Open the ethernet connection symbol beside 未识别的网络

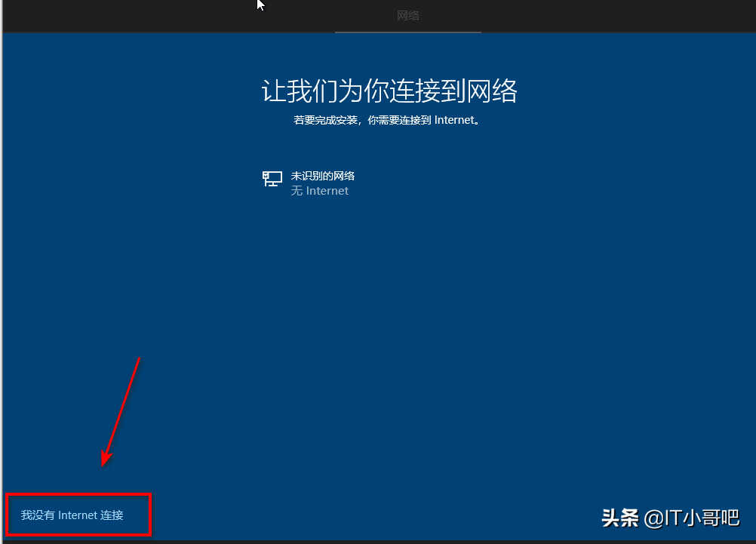[x=272, y=179]
